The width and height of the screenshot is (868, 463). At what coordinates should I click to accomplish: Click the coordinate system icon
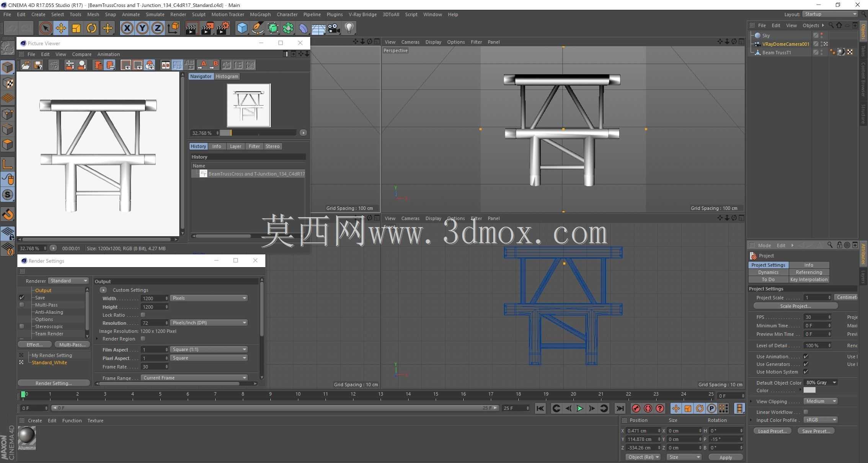(x=173, y=28)
